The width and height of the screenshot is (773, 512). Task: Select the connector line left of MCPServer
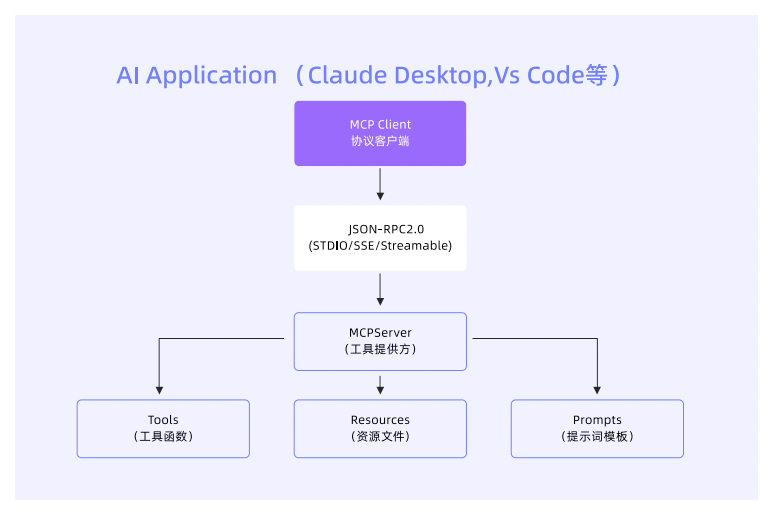(x=220, y=339)
